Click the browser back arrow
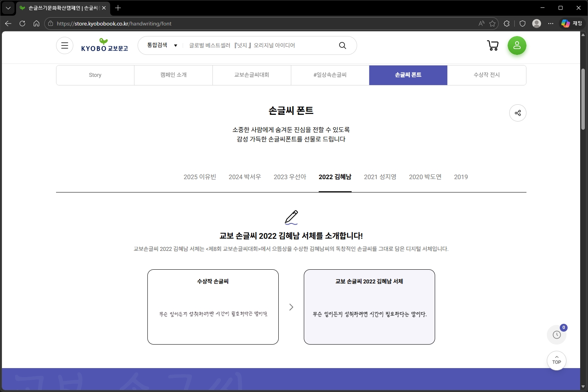 tap(8, 24)
